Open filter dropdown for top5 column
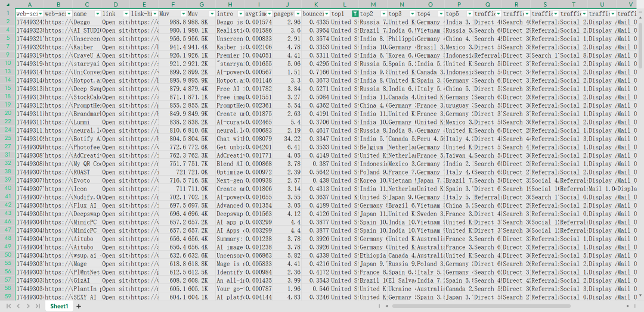 pyautogui.click(x=469, y=14)
